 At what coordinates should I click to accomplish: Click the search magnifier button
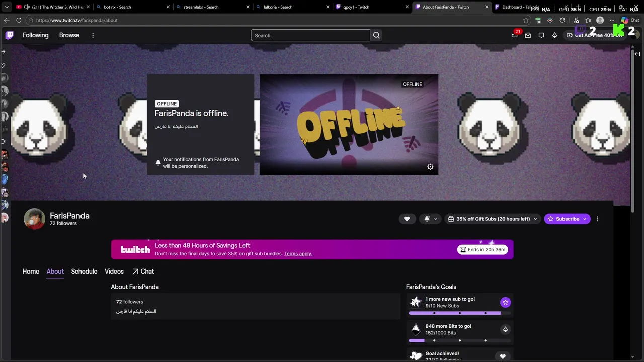(376, 35)
